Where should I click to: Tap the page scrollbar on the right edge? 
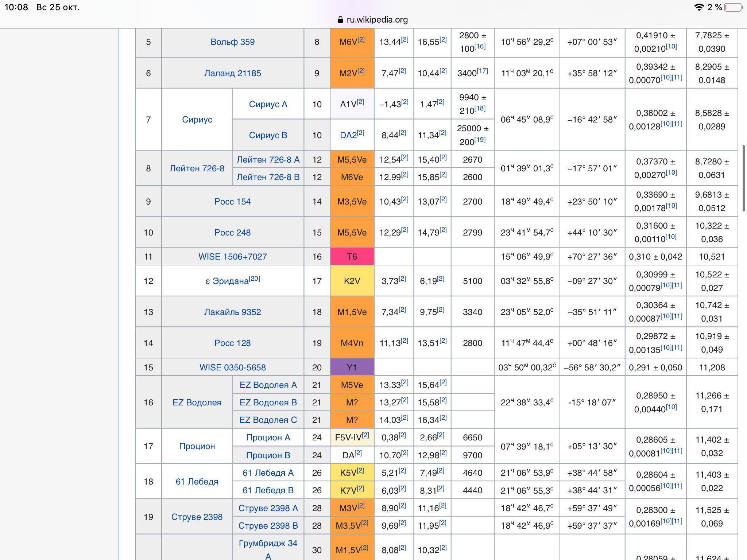pyautogui.click(x=744, y=178)
